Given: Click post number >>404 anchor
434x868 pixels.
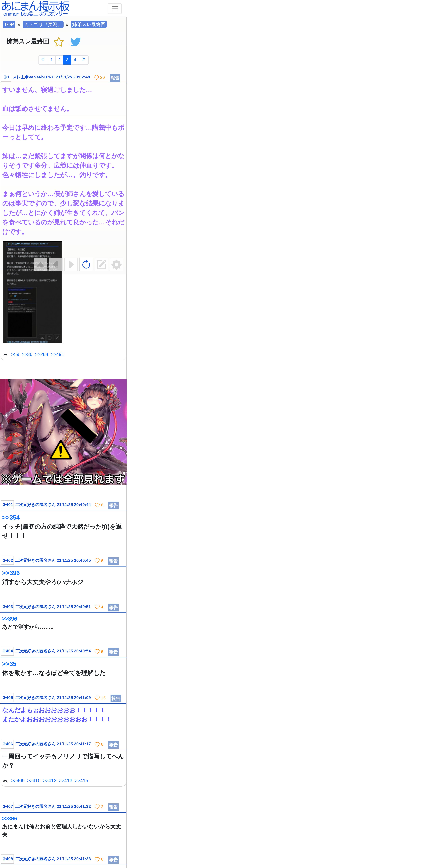Looking at the screenshot, I should (x=7, y=651).
